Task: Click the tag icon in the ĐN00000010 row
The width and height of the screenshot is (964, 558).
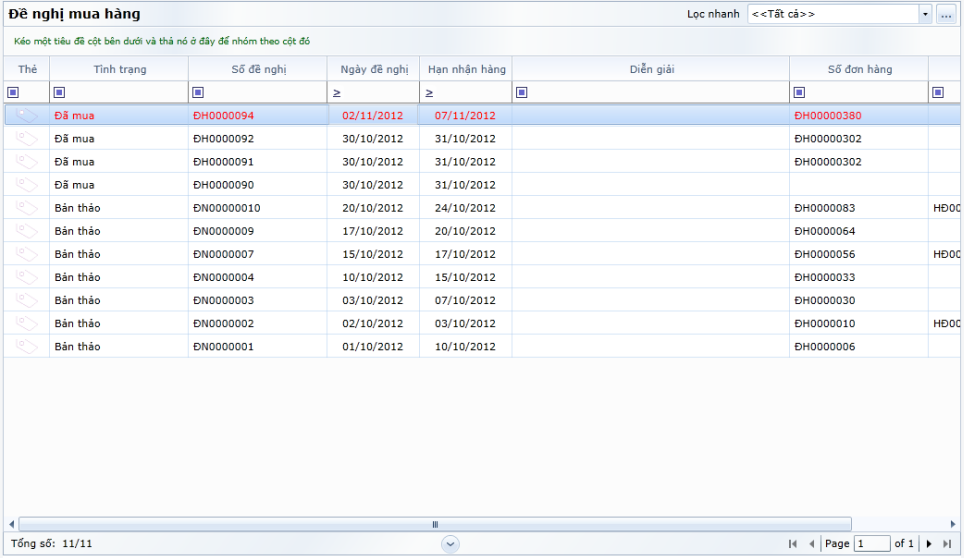Action: 26,208
